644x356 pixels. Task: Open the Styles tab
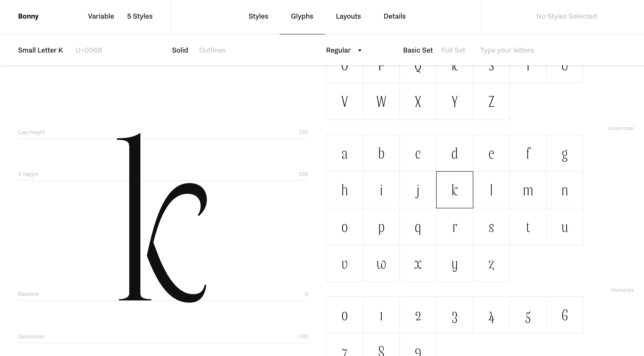pyautogui.click(x=258, y=16)
